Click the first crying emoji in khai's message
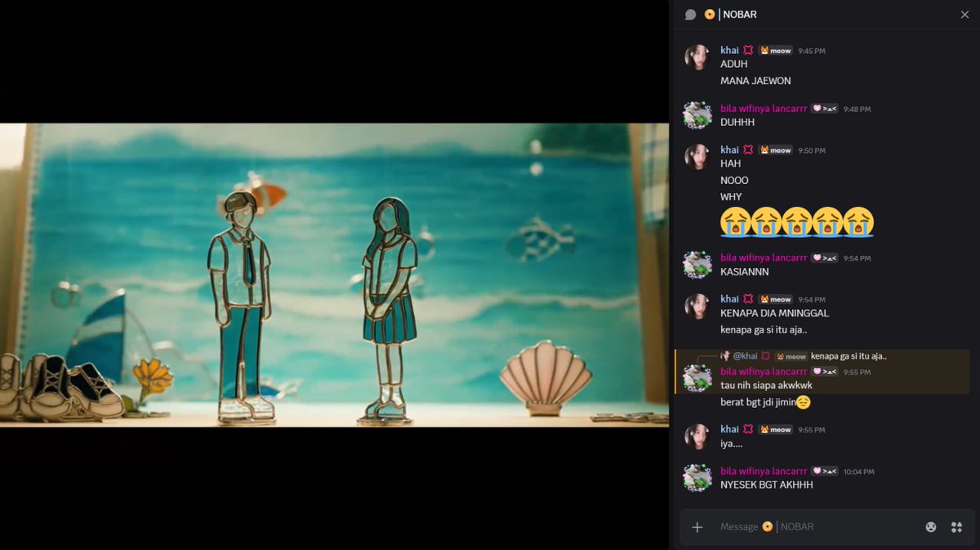980x550 pixels. tap(736, 221)
